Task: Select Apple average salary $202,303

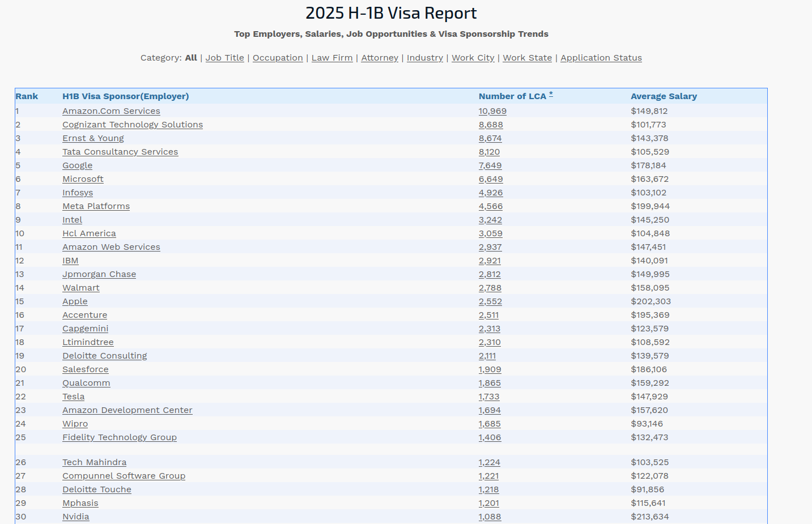Action: [651, 301]
